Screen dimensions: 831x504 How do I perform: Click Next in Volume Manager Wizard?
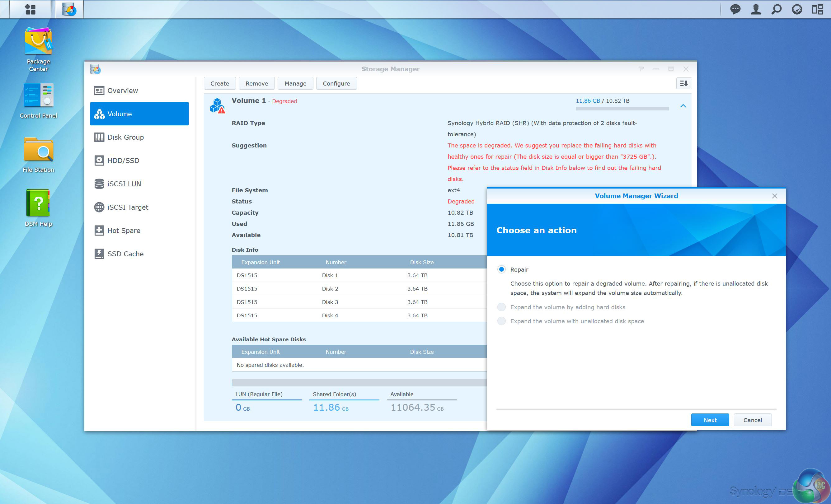pos(710,420)
